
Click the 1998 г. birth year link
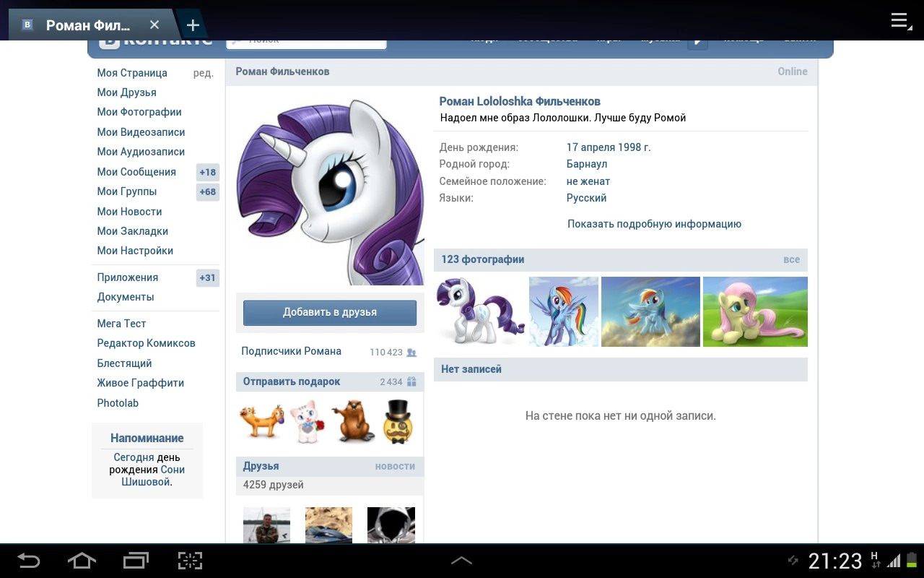[x=635, y=147]
